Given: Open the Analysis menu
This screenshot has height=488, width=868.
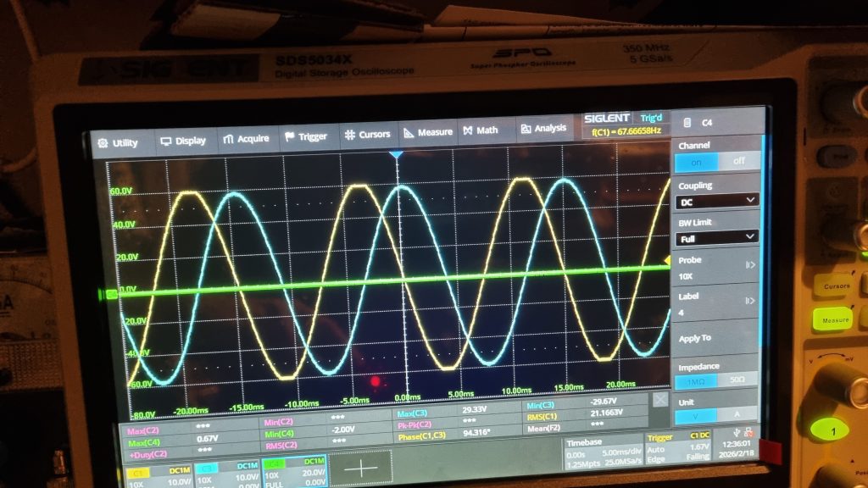Looking at the screenshot, I should coord(543,129).
